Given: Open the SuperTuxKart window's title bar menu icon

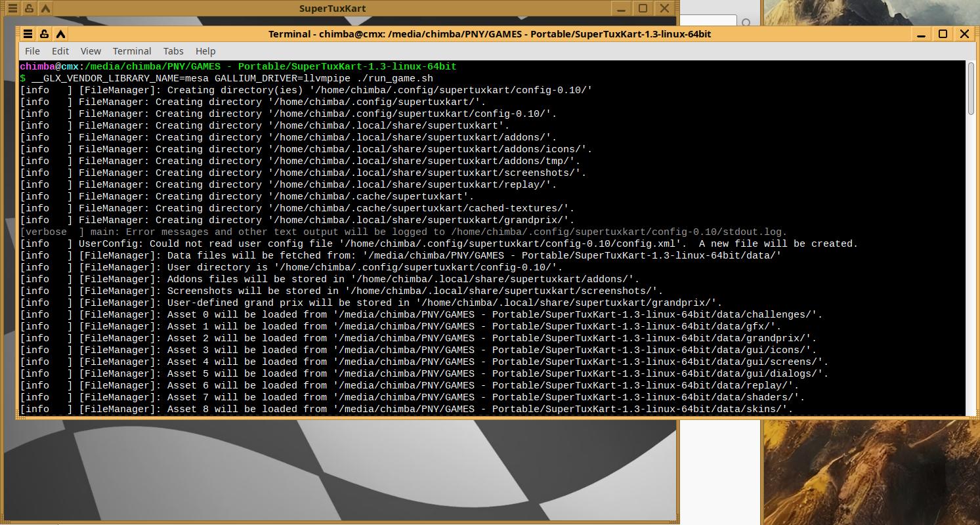Looking at the screenshot, I should [13, 9].
